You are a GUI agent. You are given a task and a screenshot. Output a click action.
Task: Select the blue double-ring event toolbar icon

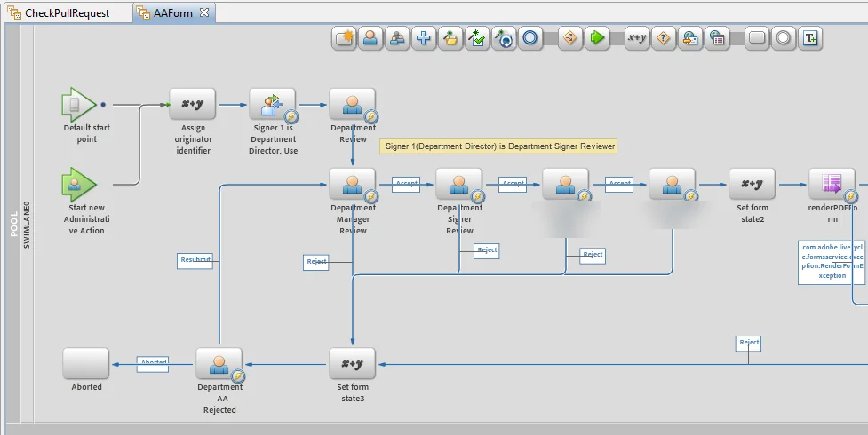pos(530,38)
